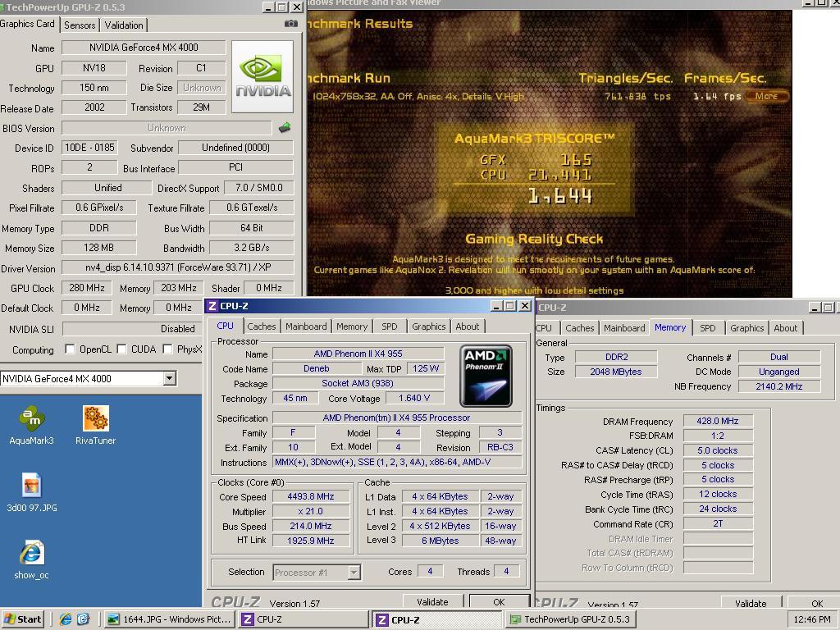This screenshot has height=630, width=840.
Task: Click the Bandwidth value 3.2 GB/s
Action: (252, 248)
